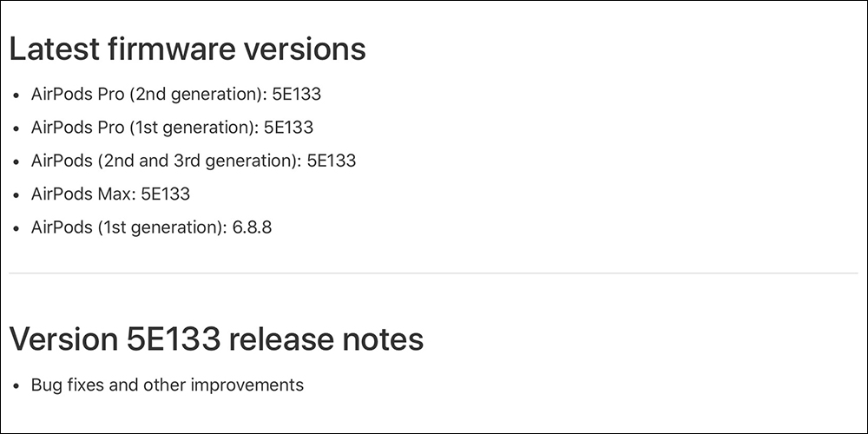Click 5E133 in the release notes heading
The height and width of the screenshot is (434, 868).
(x=174, y=339)
